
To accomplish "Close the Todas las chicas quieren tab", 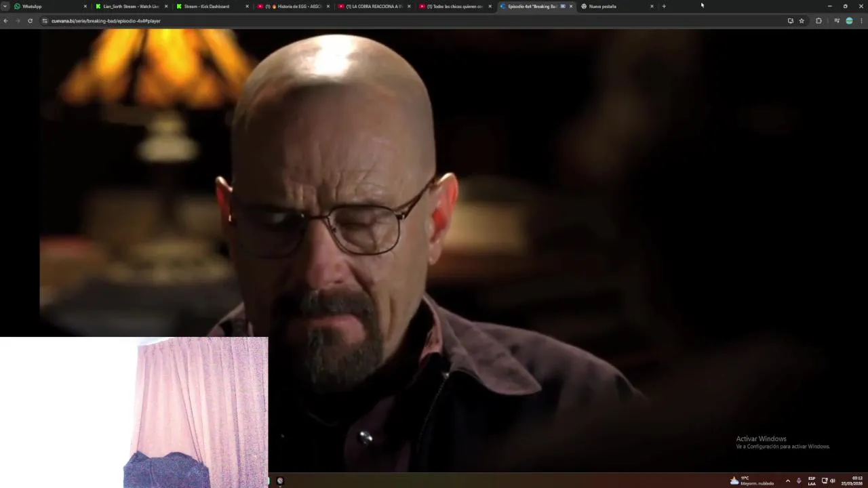I will 490,6.
